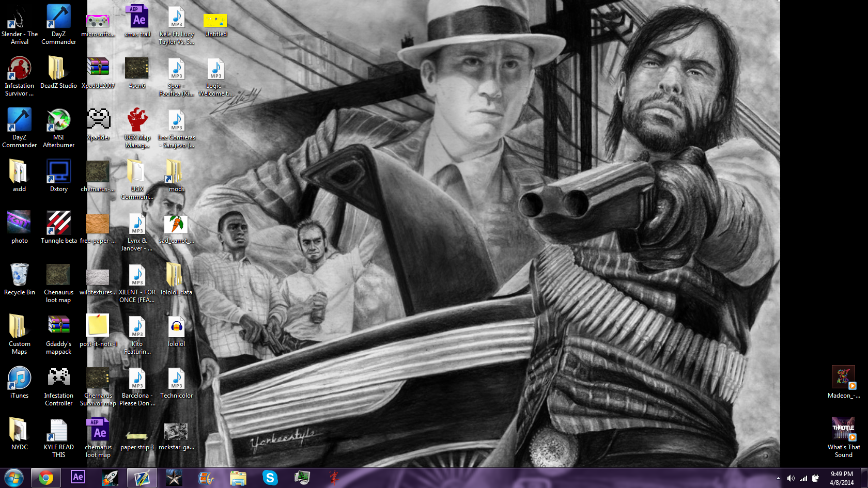Open the asdd folder
This screenshot has height=488, width=868.
[x=20, y=176]
